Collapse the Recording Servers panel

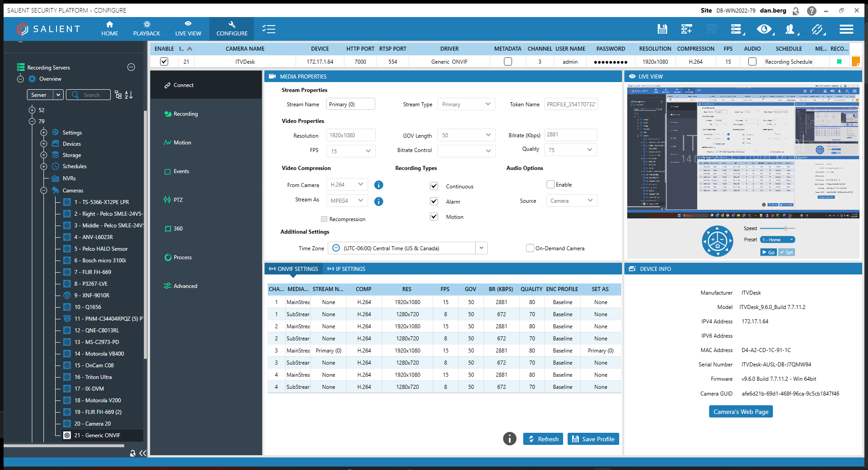[131, 67]
